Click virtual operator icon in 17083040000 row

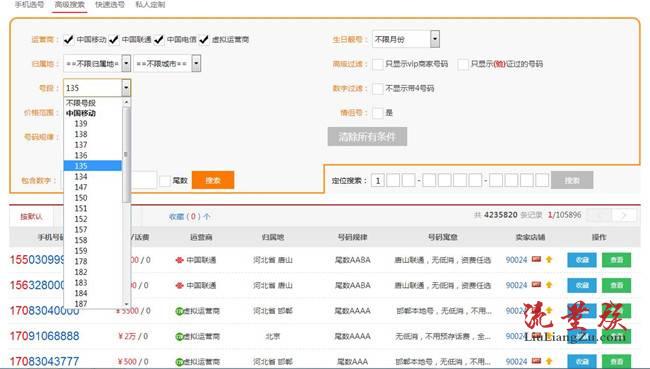pos(179,311)
